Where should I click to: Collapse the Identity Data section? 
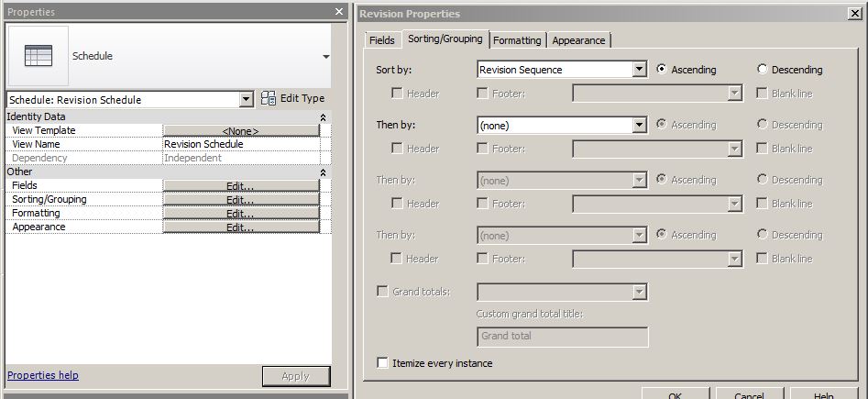pos(323,117)
